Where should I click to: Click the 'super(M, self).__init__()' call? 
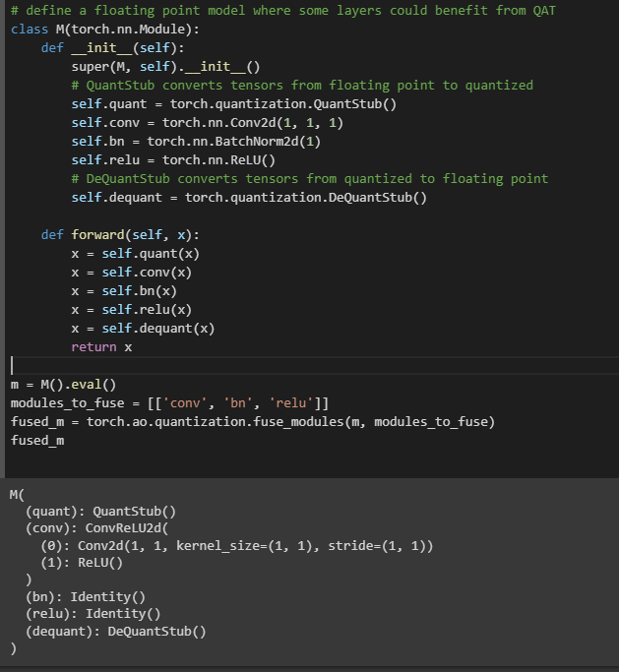(165, 67)
